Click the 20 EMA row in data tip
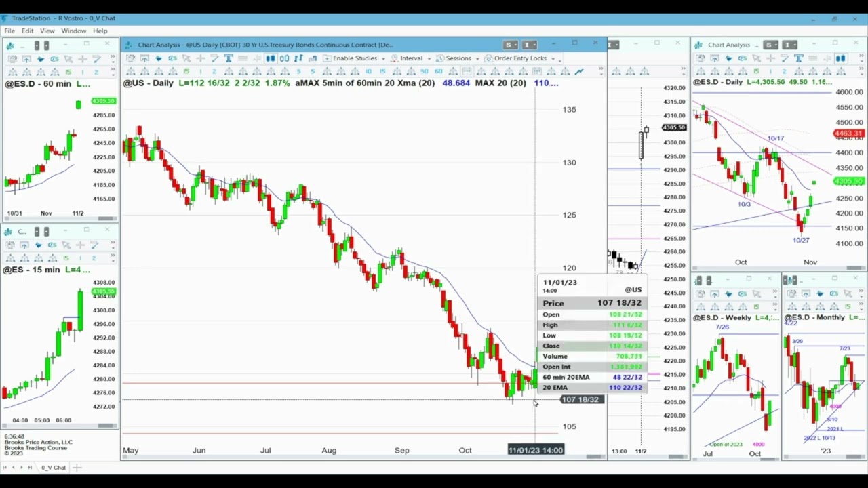This screenshot has width=868, height=488. [x=592, y=388]
